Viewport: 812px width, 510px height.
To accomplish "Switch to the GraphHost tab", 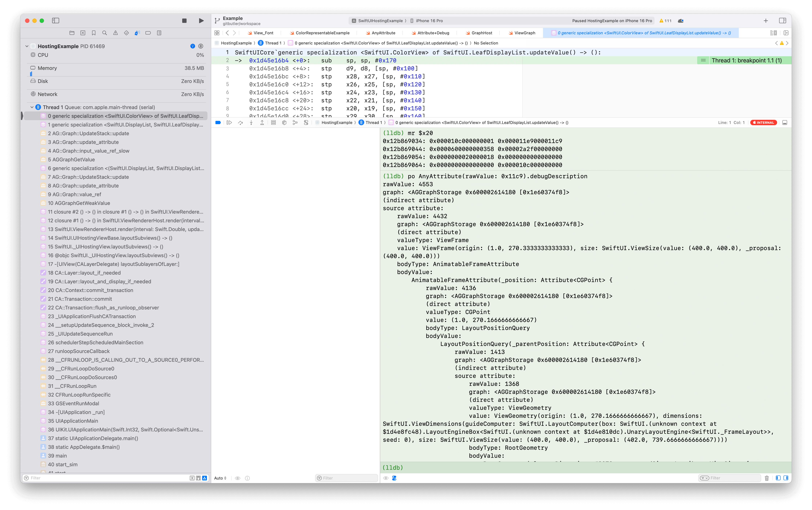I will pos(479,33).
